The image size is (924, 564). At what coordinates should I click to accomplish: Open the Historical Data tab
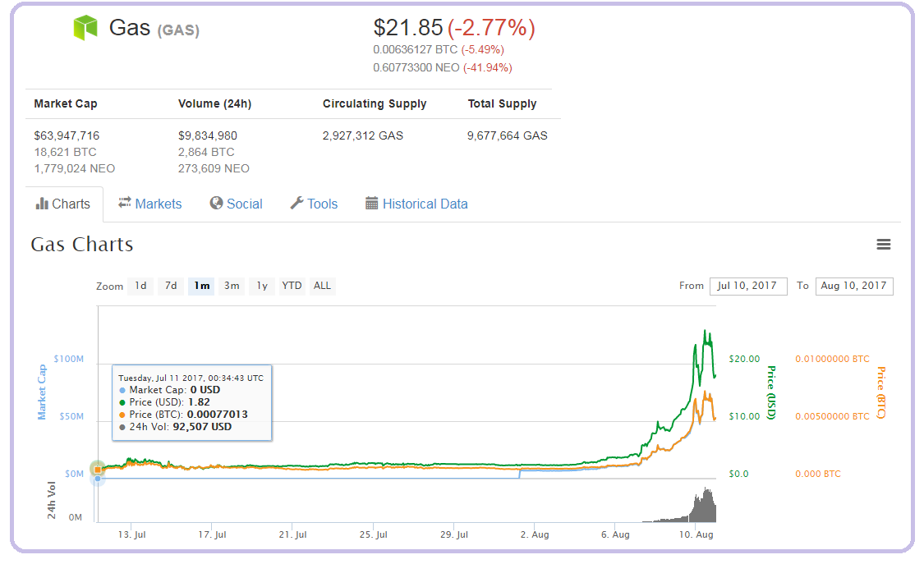[416, 204]
